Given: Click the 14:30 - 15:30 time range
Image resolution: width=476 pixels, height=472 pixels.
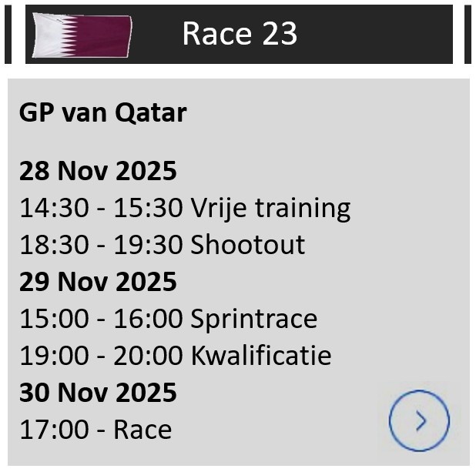Looking at the screenshot, I should point(100,207).
